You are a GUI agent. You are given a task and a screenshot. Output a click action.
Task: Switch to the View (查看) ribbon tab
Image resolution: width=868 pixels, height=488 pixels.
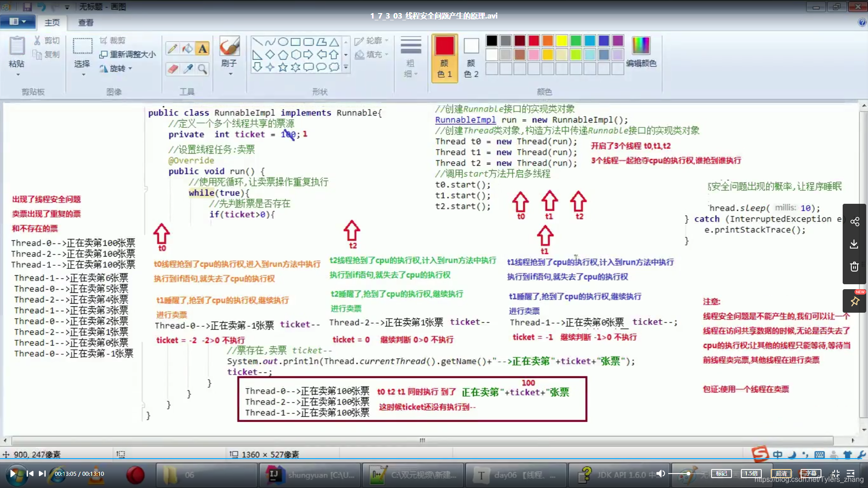point(86,23)
